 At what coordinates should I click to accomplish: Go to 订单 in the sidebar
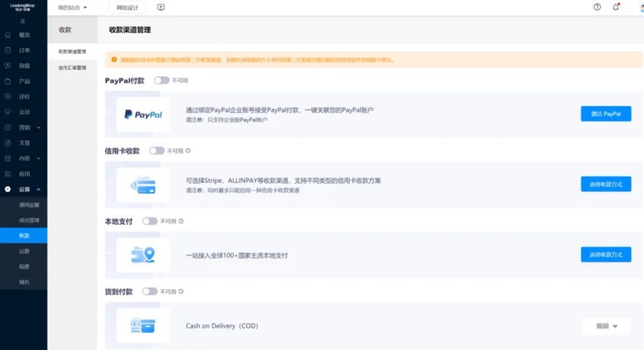[x=24, y=50]
